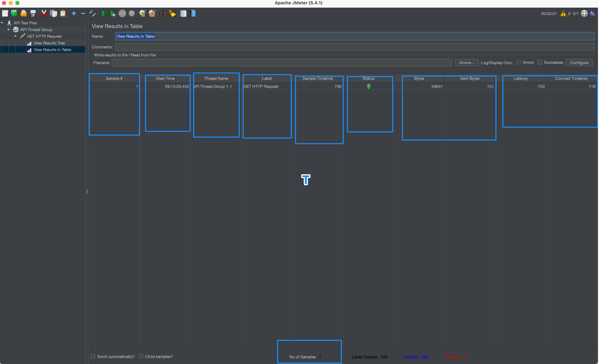Click the Shutdown X icon
Viewport: 605px width, 364px height.
(x=132, y=14)
